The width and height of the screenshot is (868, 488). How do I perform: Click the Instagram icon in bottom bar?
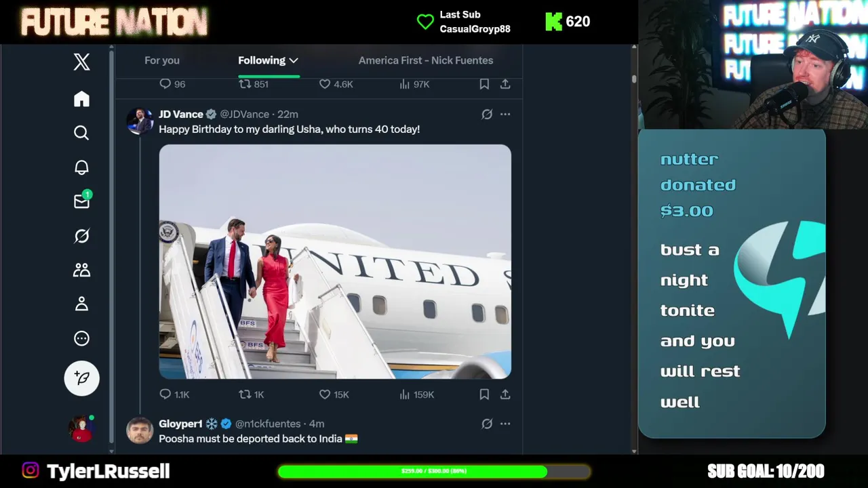click(31, 470)
